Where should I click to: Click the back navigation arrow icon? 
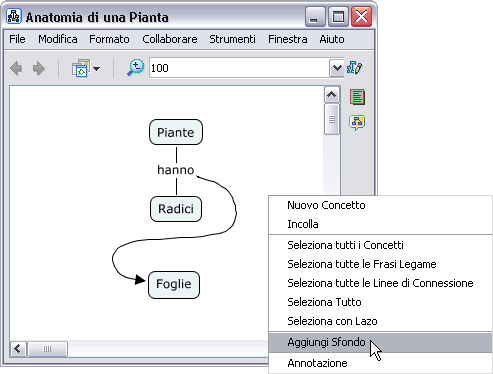point(16,69)
